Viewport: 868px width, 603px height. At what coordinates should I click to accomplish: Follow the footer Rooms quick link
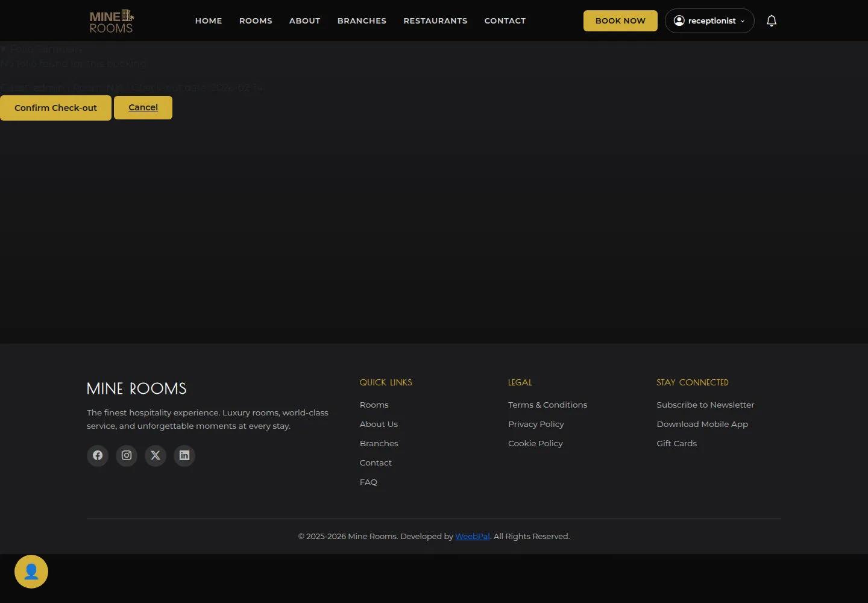tap(374, 405)
